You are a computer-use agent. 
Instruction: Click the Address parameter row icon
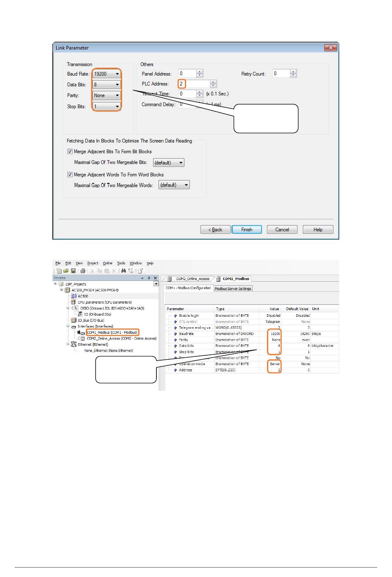pos(175,370)
